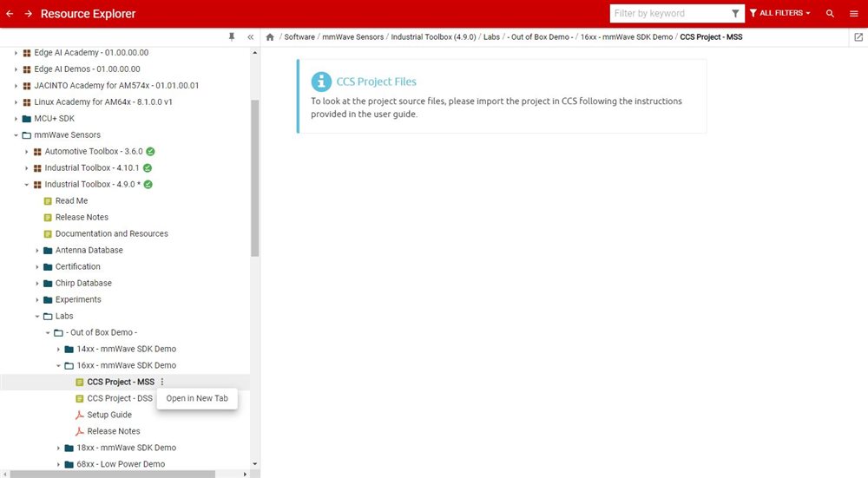Expand Automotive Toolbox - 3.6.0 node
This screenshot has height=478, width=868.
pyautogui.click(x=26, y=152)
